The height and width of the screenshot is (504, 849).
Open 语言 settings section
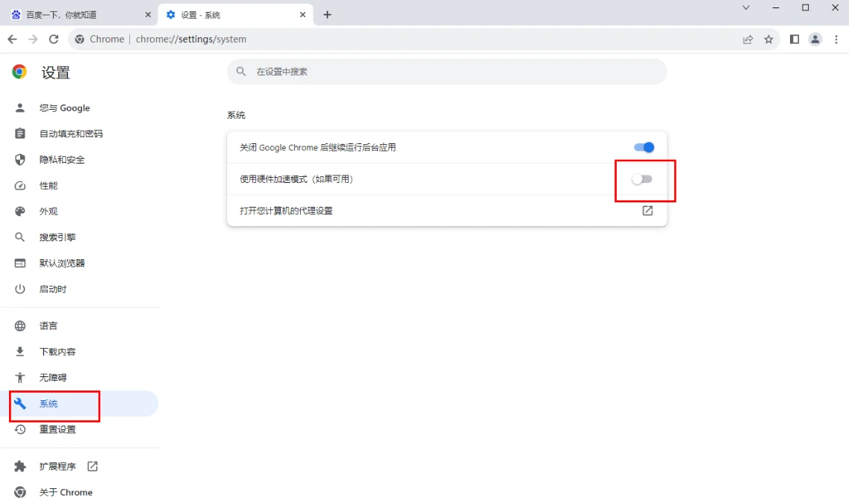point(79,326)
